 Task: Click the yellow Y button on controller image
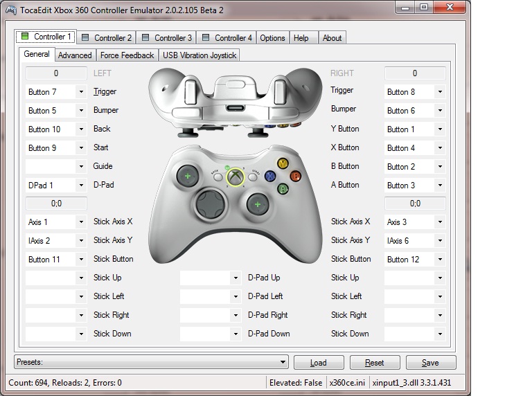[283, 163]
